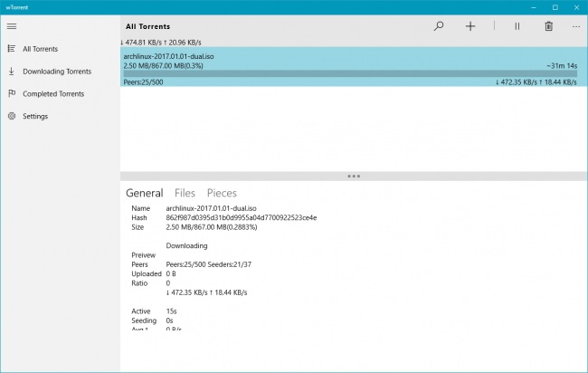Image resolution: width=588 pixels, height=373 pixels.
Task: Click the torrent download progress bar
Action: pos(350,74)
